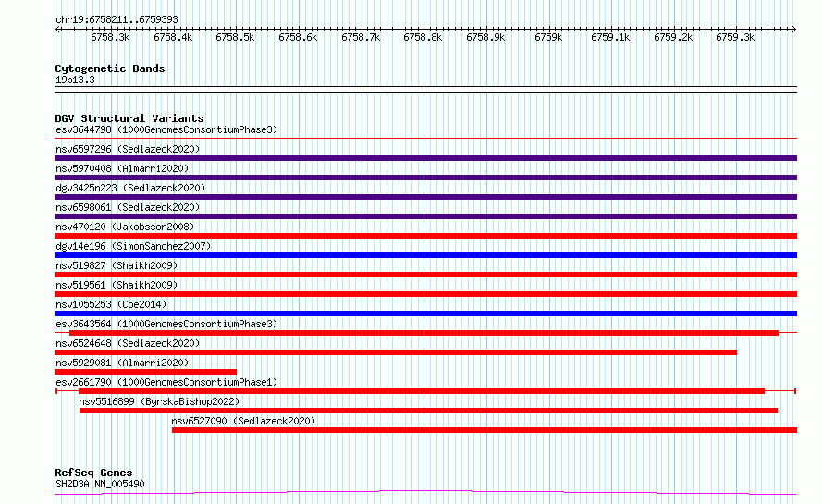This screenshot has height=504, width=823.
Task: Click the esv2661790 1000GenomesConsortiumPhase1 label
Action: (x=166, y=382)
